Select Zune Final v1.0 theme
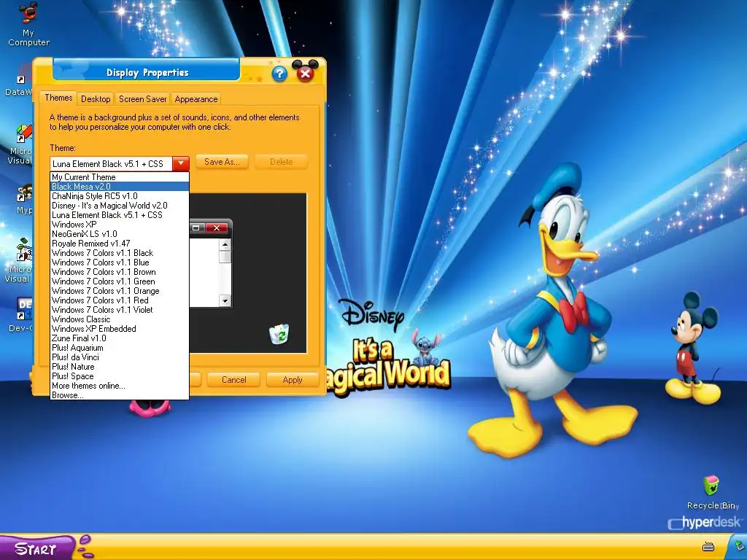This screenshot has width=747, height=560. (120, 338)
